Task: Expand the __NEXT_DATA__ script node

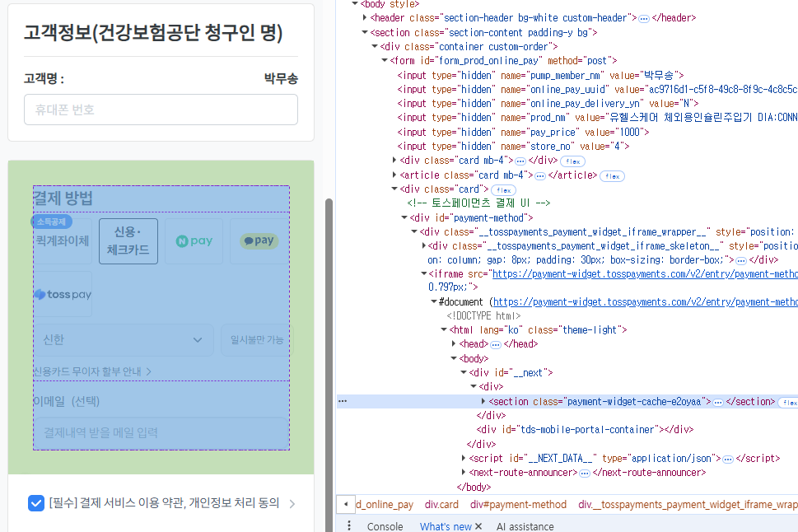Action: [x=463, y=458]
